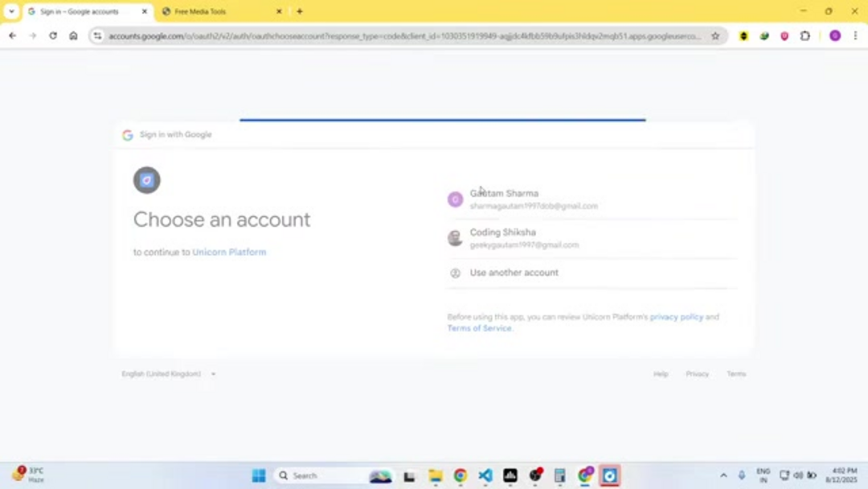
Task: Open the Unicorn Platform privacy policy link
Action: (676, 317)
